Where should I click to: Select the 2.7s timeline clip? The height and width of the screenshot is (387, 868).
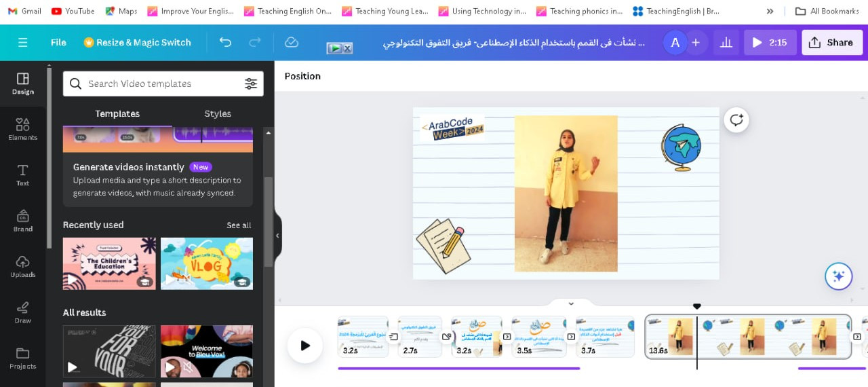point(420,337)
